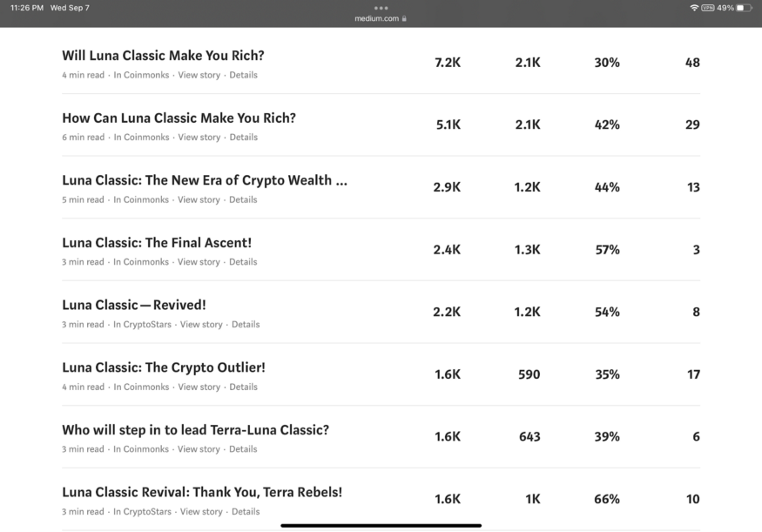Tap the VPN indicator icon
Viewport: 762px width, 532px height.
click(x=707, y=8)
